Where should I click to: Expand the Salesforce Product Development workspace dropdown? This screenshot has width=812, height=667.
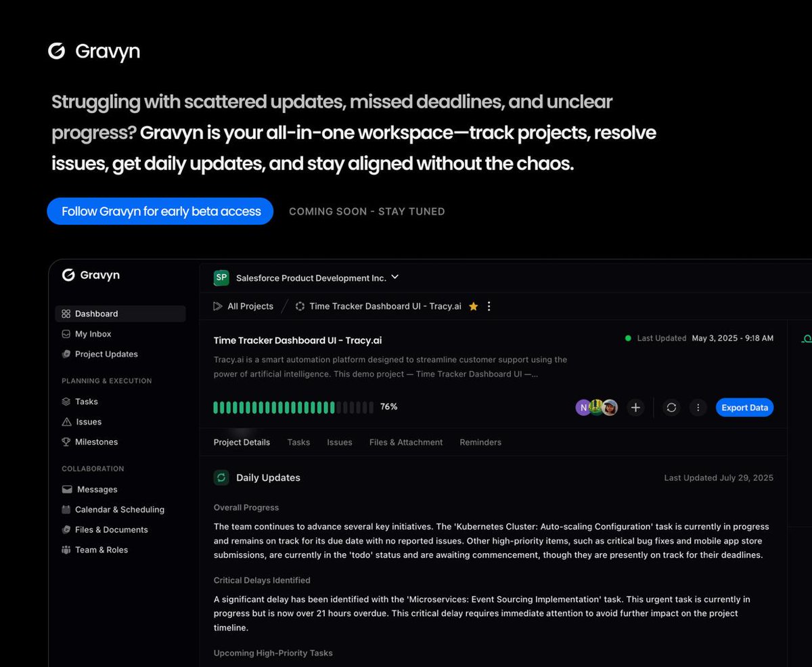[x=395, y=277]
